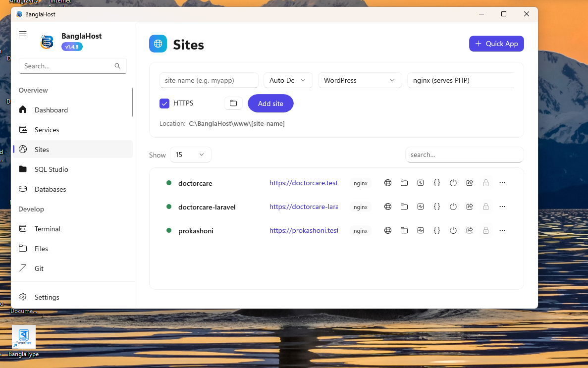Open BanglaType desktop shortcut
This screenshot has height=368, width=588.
pos(24,341)
